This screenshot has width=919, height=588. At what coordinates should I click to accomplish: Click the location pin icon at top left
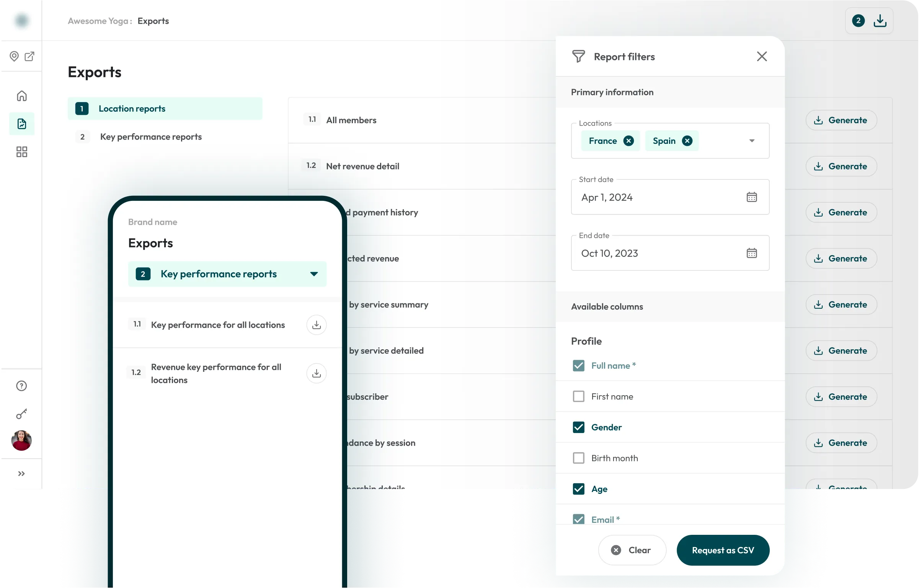pos(14,56)
